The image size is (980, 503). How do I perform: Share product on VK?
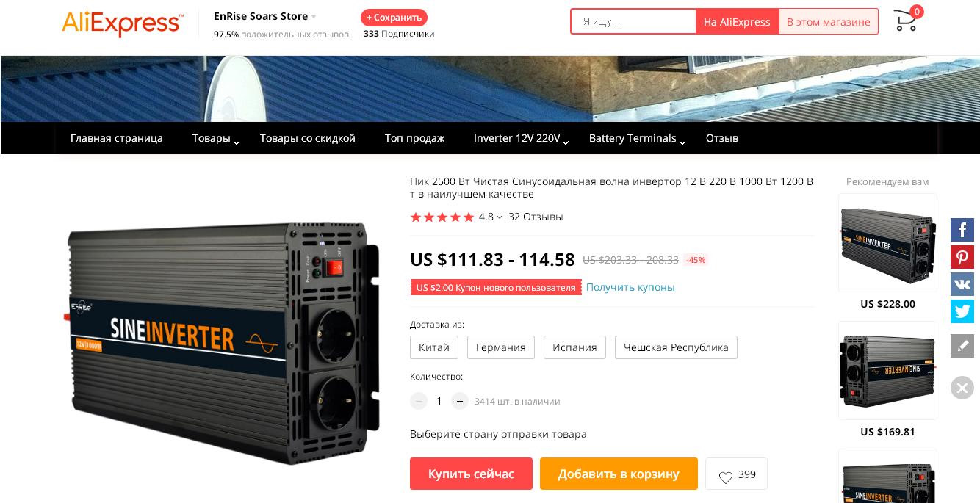(962, 284)
